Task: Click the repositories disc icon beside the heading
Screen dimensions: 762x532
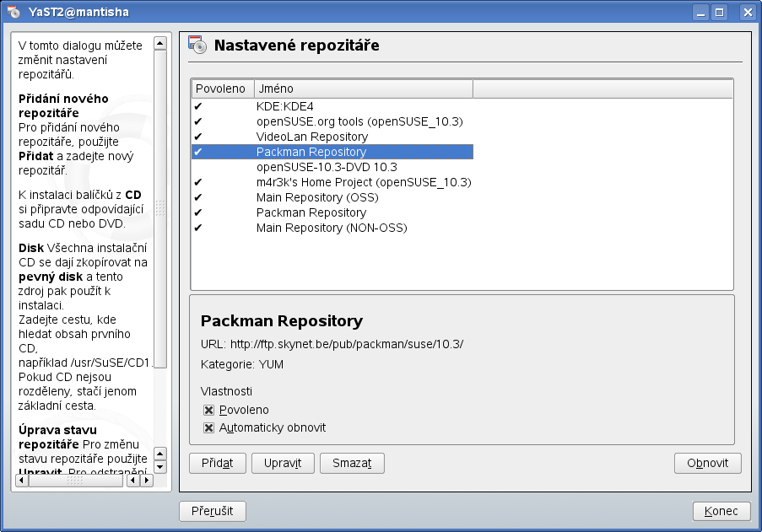Action: point(197,45)
